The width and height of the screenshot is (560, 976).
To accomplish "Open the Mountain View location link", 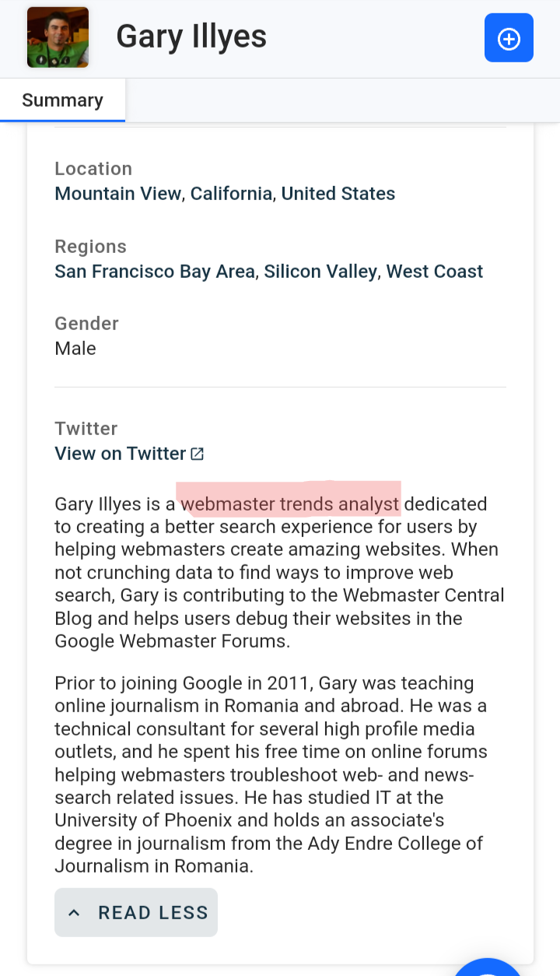I will tap(117, 193).
